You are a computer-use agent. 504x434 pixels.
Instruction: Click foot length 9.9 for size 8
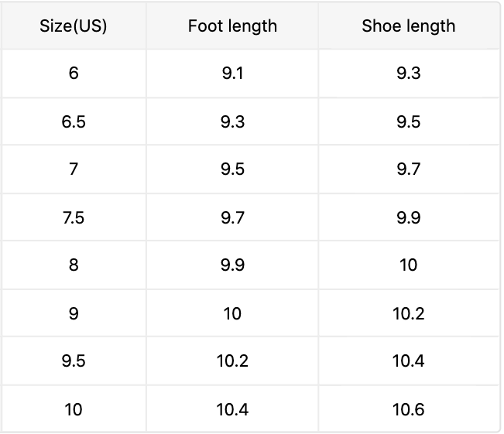pyautogui.click(x=232, y=265)
